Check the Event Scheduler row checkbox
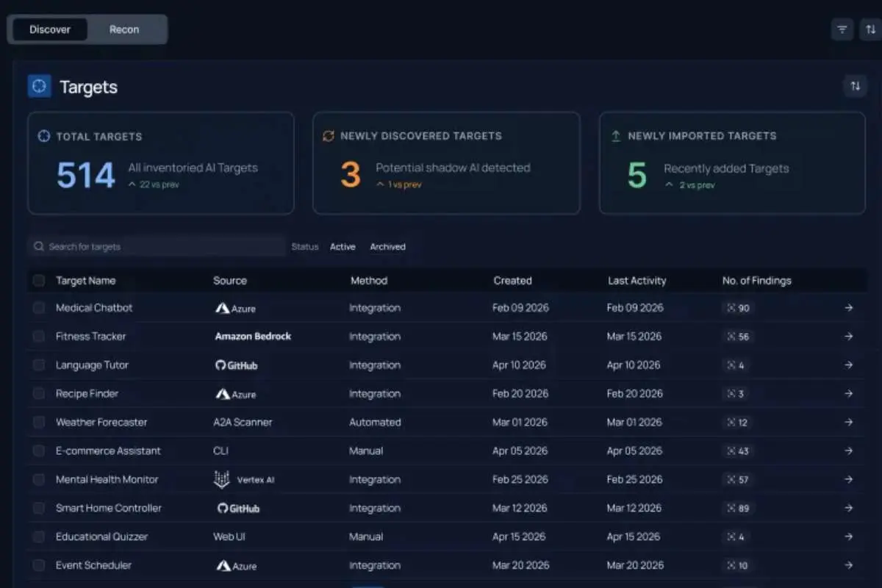Image resolution: width=882 pixels, height=588 pixels. tap(39, 566)
